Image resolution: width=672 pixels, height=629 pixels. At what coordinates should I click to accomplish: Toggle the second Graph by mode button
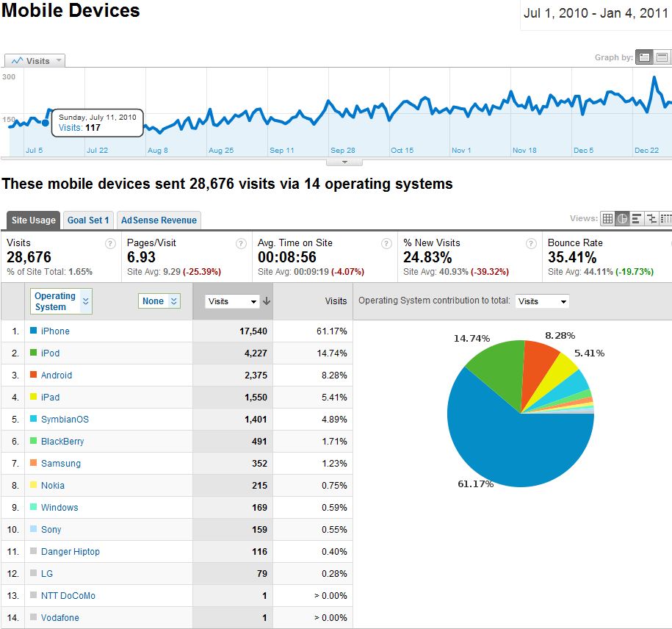coord(662,57)
